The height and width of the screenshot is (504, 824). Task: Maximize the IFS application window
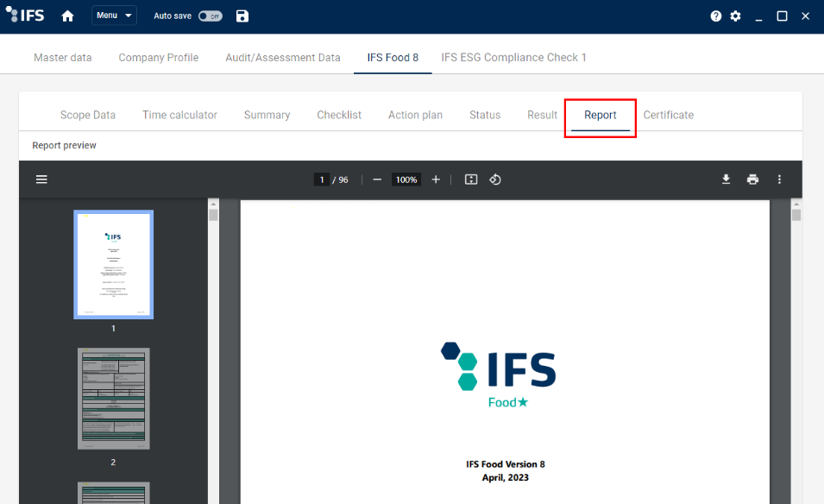click(x=782, y=16)
